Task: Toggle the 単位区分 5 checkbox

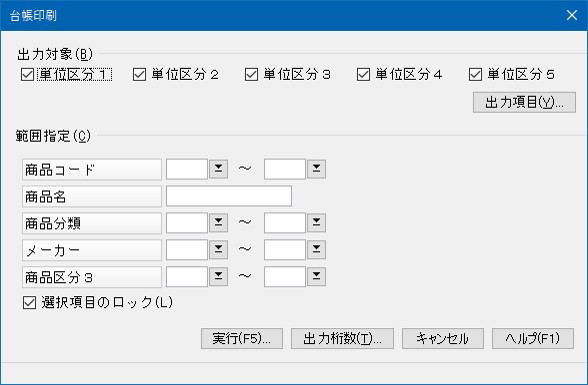Action: (475, 74)
